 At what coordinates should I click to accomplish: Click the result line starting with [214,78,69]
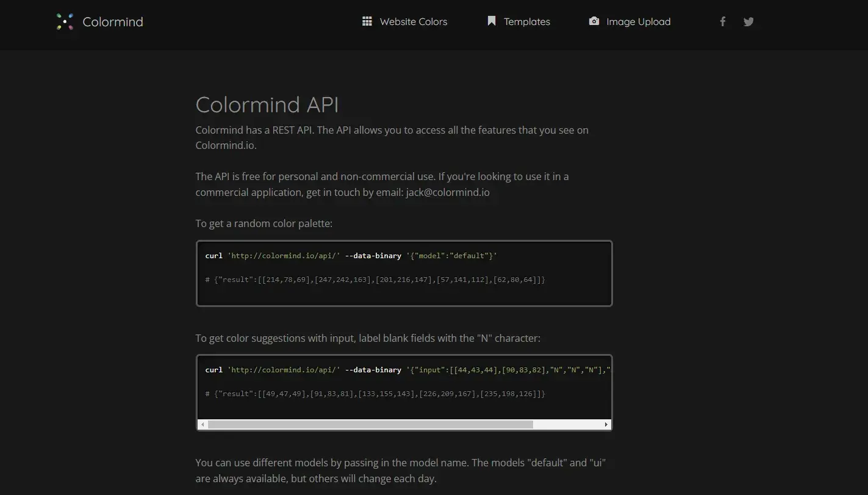pos(375,280)
